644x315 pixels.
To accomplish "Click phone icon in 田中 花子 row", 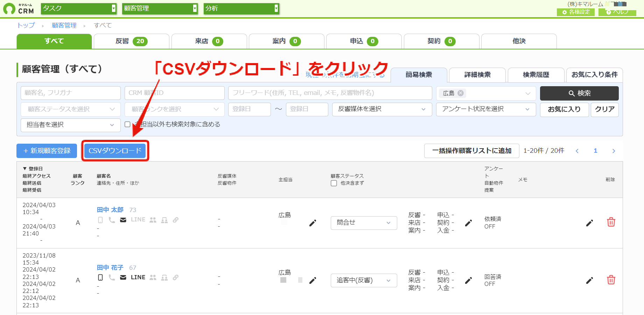I will point(112,278).
